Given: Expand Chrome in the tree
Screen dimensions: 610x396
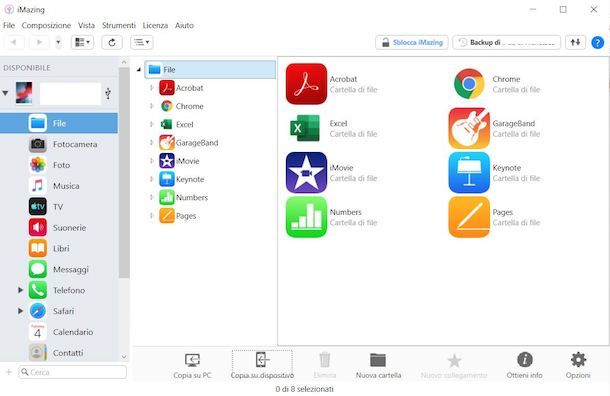Looking at the screenshot, I should pyautogui.click(x=152, y=106).
